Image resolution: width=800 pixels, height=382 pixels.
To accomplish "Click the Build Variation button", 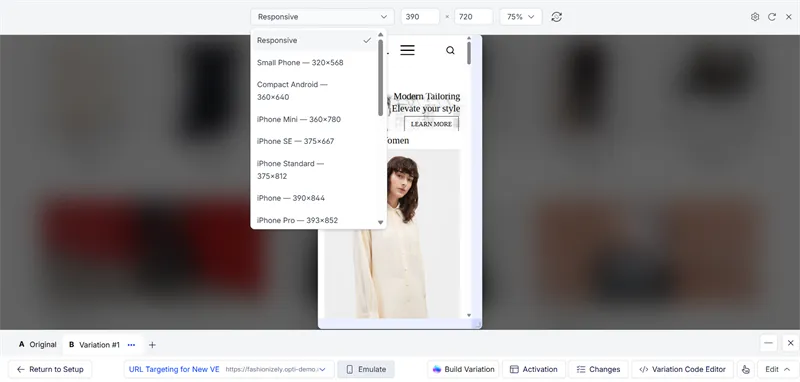I will point(463,369).
